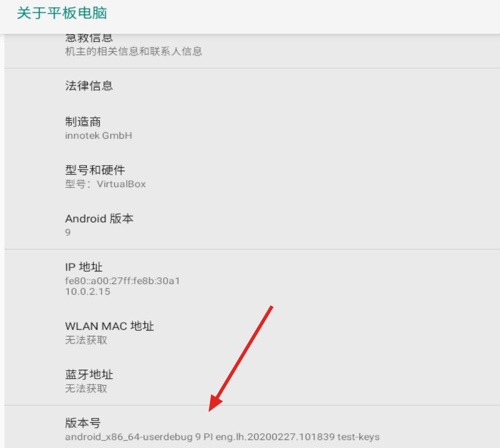This screenshot has height=448, width=500.
Task: Click the Android version value 9
Action: (68, 232)
